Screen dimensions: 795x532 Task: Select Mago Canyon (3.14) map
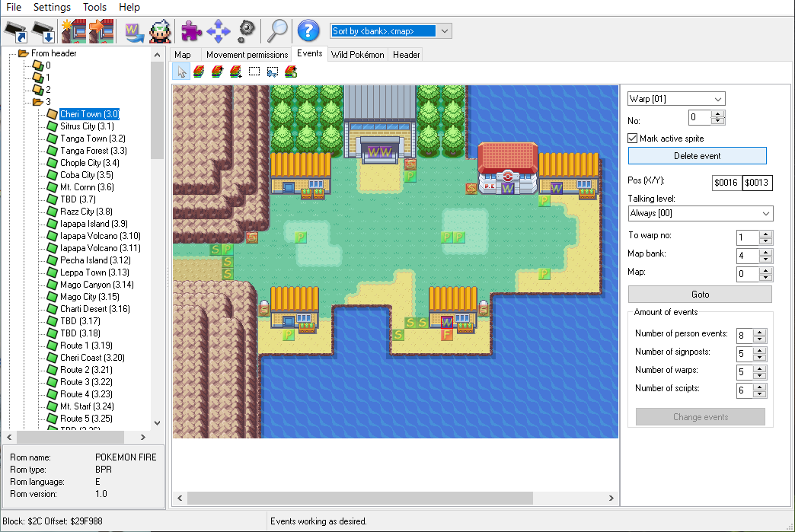click(97, 285)
